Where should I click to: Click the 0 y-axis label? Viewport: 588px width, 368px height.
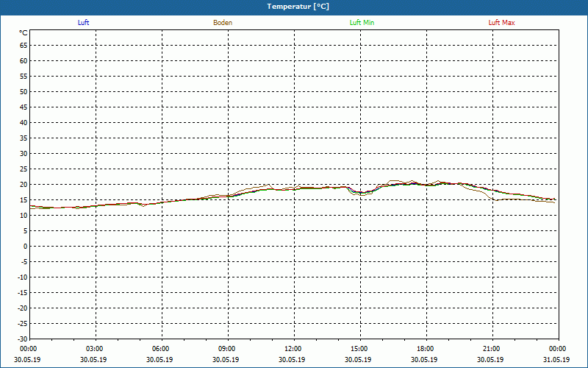point(26,247)
